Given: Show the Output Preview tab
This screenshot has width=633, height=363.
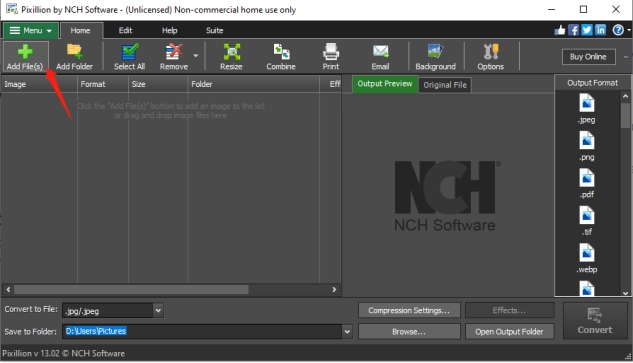Looking at the screenshot, I should tap(385, 84).
